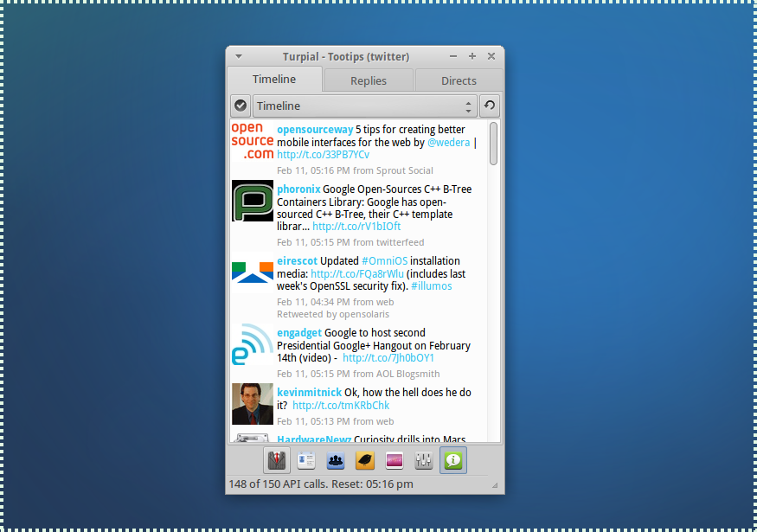Screen dimensions: 757x532
Task: Click 'Feb 11, 05:15 PM from AOL Blogsmith' text
Action: coord(358,375)
